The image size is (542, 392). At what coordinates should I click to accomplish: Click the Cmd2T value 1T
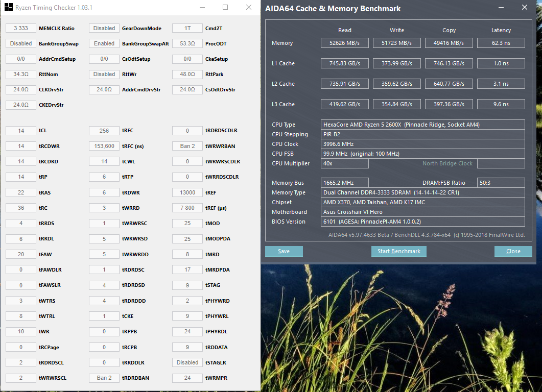click(187, 28)
